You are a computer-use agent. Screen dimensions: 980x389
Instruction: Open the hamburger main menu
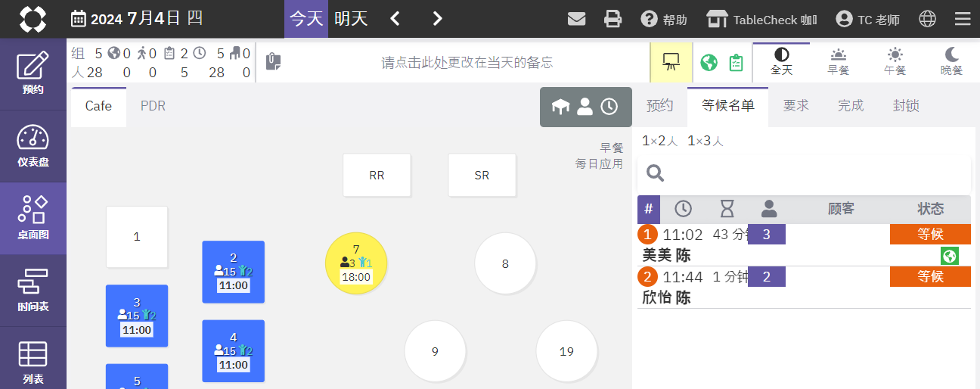coord(963,19)
